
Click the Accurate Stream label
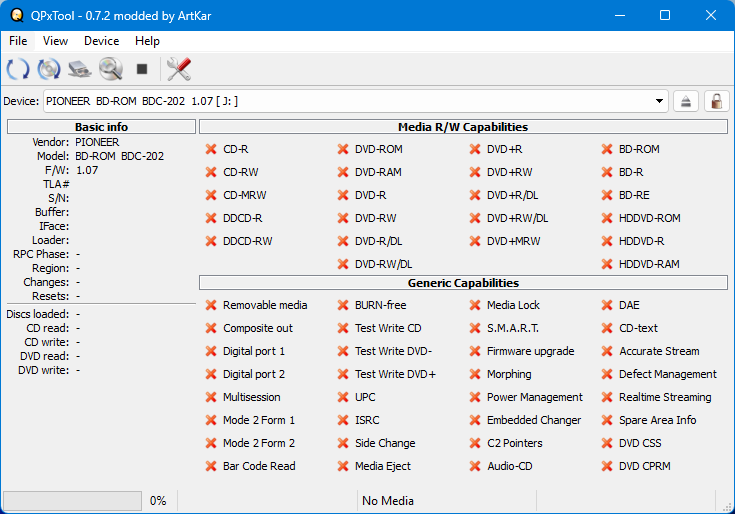pyautogui.click(x=659, y=351)
